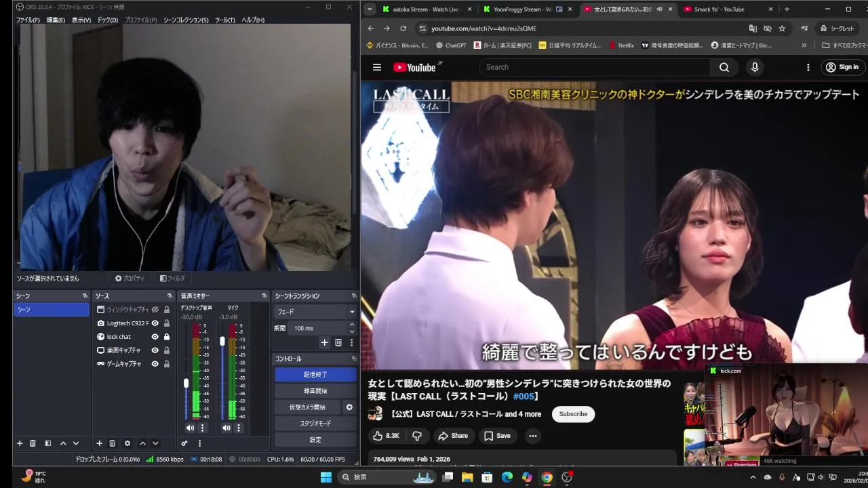Remove selected scene with trash icon
The width and height of the screenshot is (868, 488).
pyautogui.click(x=33, y=443)
